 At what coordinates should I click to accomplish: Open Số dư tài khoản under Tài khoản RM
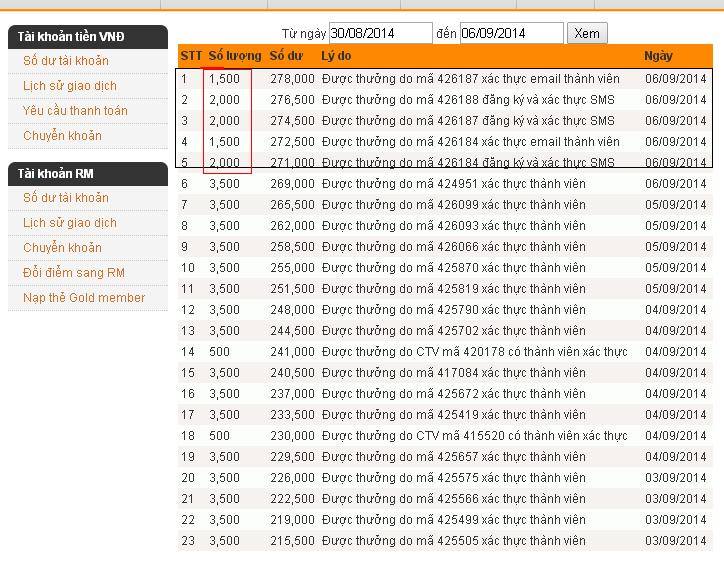pyautogui.click(x=65, y=198)
